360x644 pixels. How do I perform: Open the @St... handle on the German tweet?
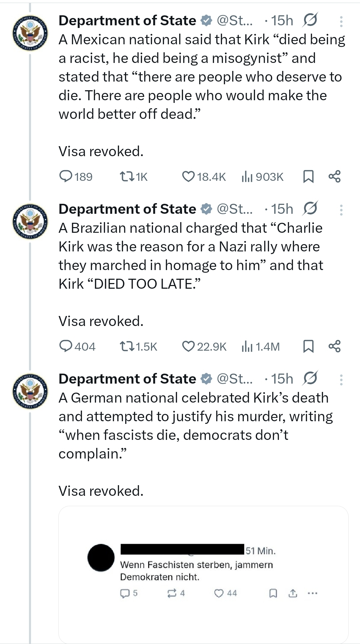click(235, 379)
